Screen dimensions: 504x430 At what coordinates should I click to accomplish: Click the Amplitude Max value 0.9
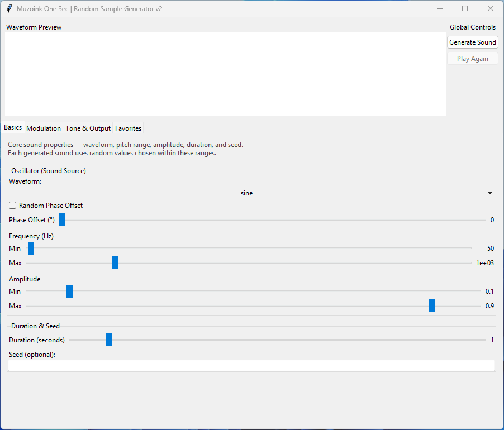point(489,305)
